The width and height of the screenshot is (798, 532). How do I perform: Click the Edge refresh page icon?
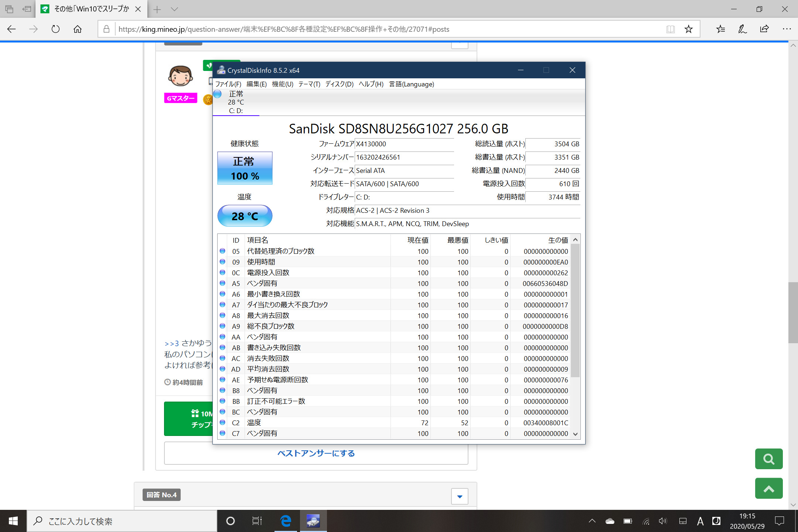[x=55, y=29]
